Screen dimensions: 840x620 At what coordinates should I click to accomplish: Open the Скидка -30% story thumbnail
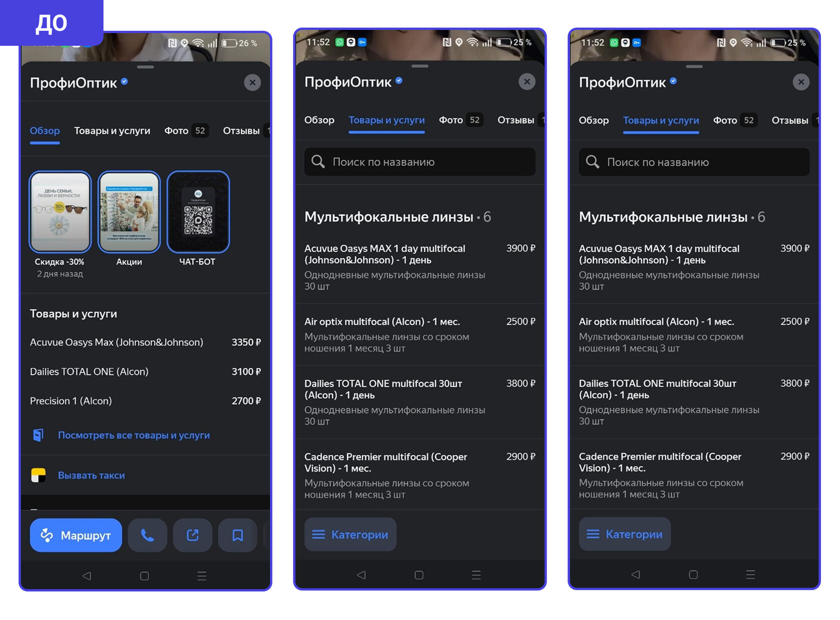pyautogui.click(x=60, y=212)
